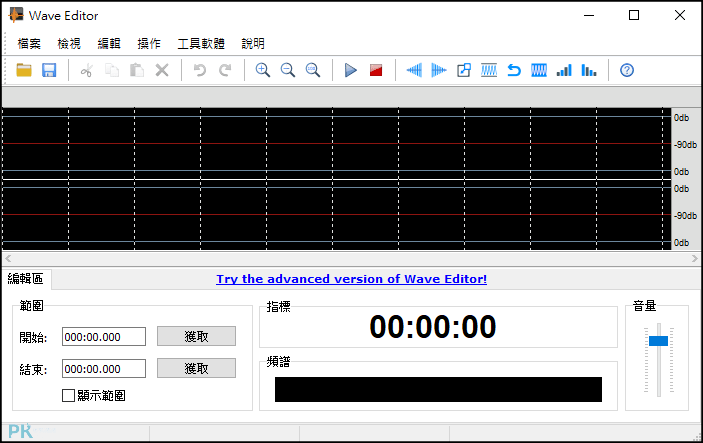Screen dimensions: 703x443
Task: Minimize the Wave Editor window
Action: (x=589, y=15)
